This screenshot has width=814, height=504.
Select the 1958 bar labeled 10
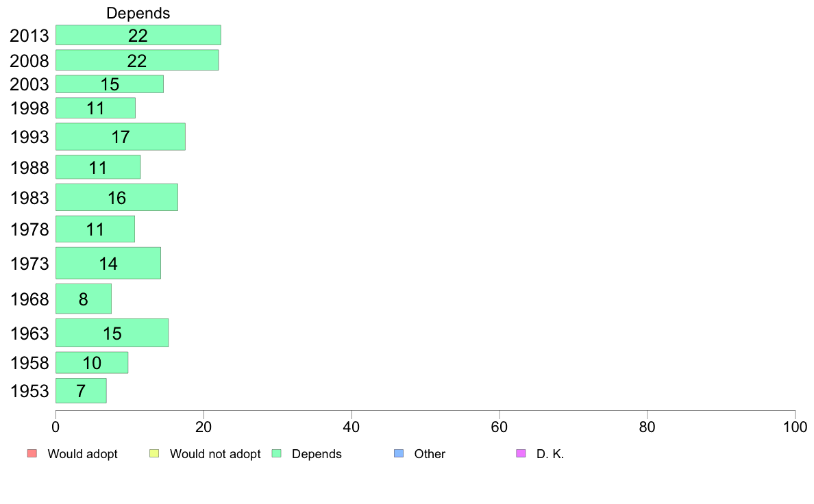point(92,362)
